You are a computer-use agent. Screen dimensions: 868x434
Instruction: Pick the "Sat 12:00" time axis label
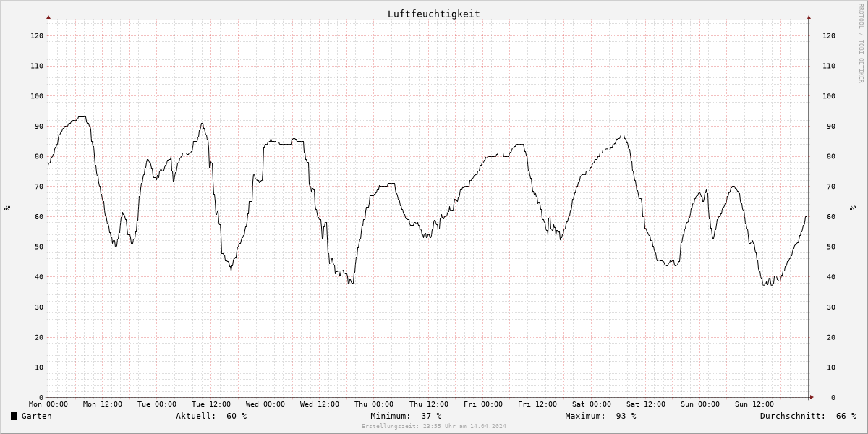(x=646, y=404)
